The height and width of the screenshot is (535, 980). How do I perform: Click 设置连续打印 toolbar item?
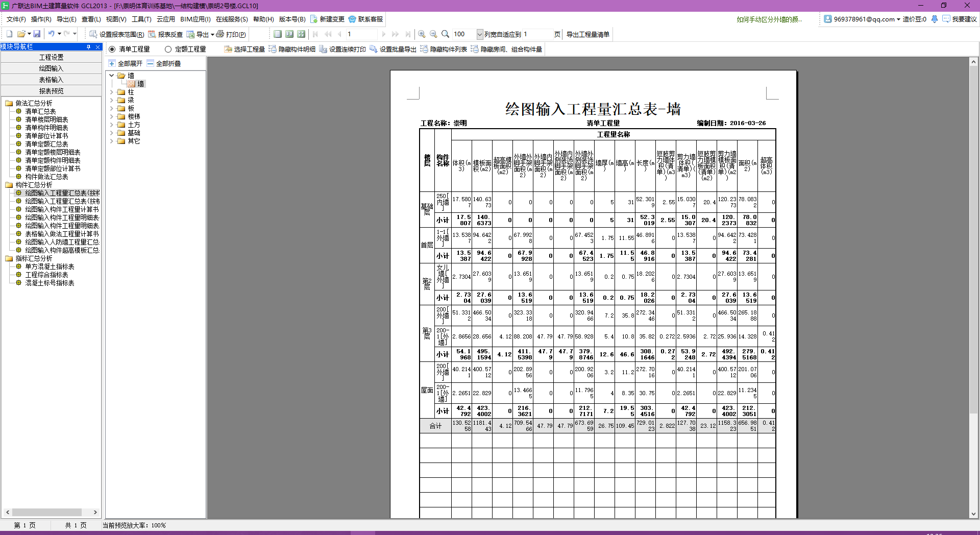pyautogui.click(x=342, y=49)
